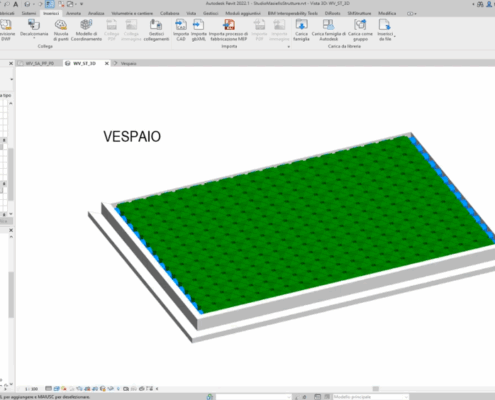Open Moduli aggiuntivi tab
Viewport: 495px width, 400px height.
pos(243,13)
